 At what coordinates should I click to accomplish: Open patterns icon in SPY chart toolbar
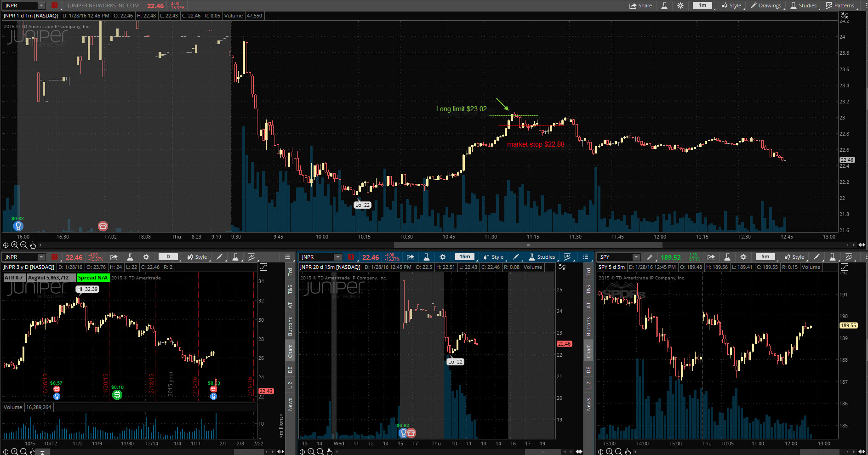pos(848,257)
